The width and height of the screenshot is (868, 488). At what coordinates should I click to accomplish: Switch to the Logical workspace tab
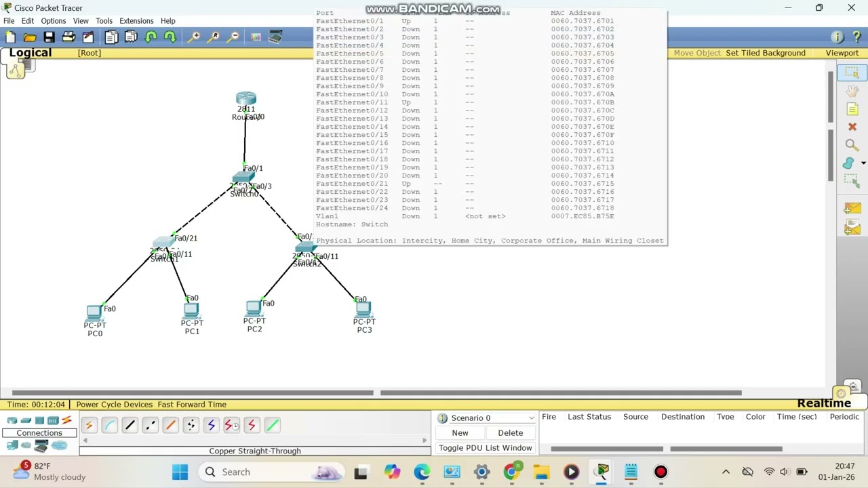point(31,53)
